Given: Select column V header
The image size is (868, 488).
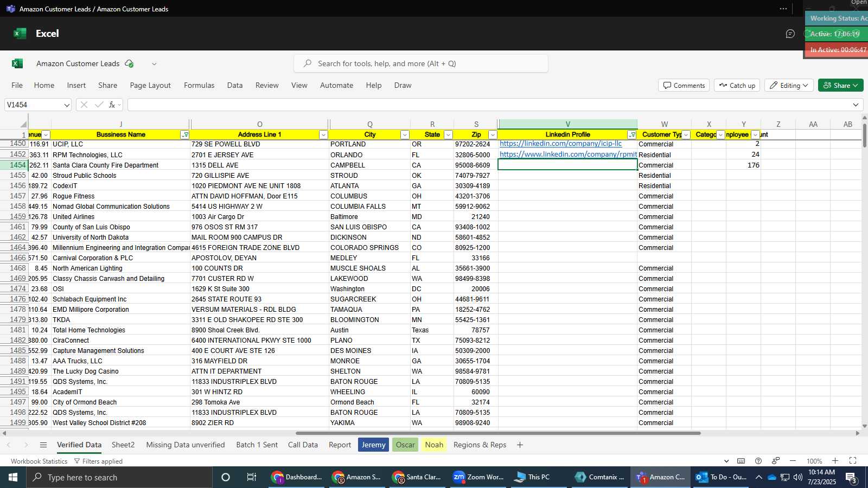Looking at the screenshot, I should tap(568, 124).
